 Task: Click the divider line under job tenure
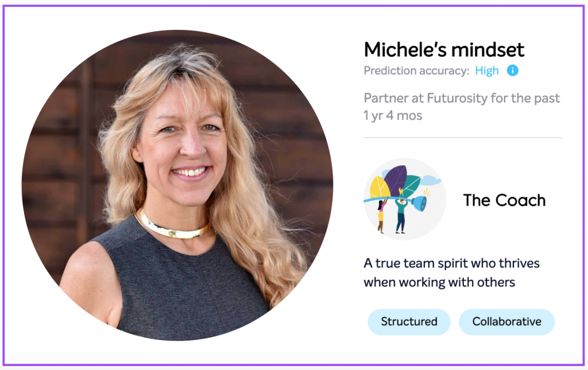[x=463, y=138]
